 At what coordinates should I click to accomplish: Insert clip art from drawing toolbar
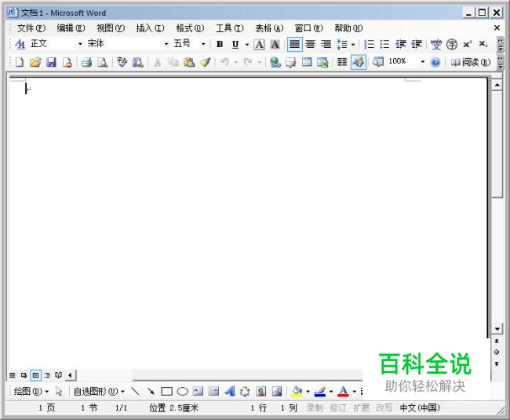[x=260, y=391]
